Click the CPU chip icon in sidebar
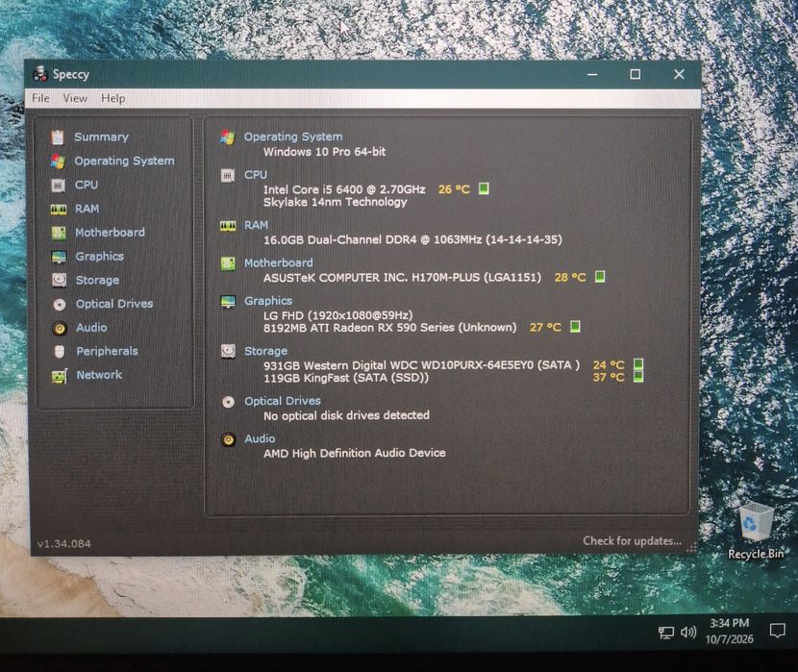Screen dimensions: 798x672 pyautogui.click(x=58, y=186)
